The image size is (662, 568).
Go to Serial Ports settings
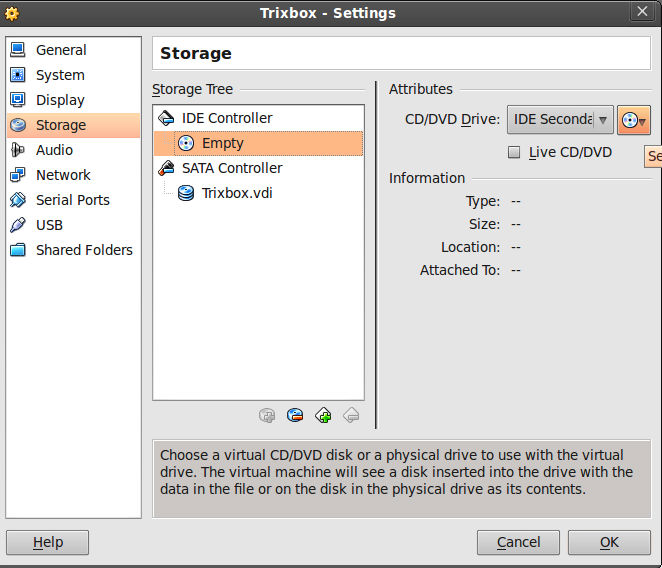[x=73, y=200]
